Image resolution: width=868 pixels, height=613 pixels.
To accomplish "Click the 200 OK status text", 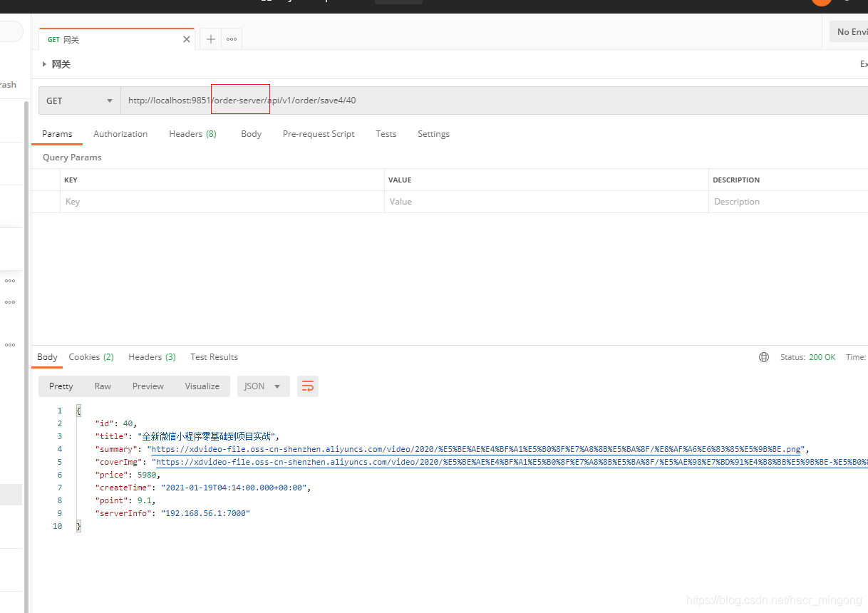I will coord(822,357).
